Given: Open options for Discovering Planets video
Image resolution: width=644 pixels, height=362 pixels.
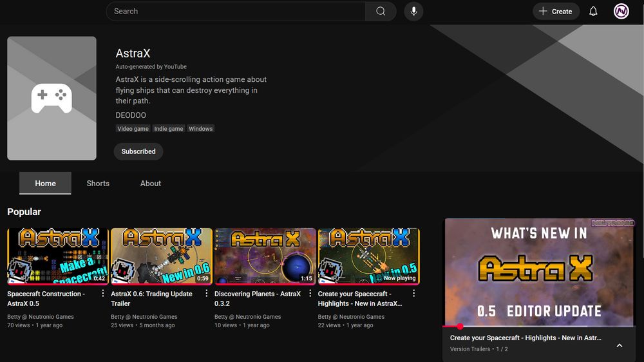Looking at the screenshot, I should point(310,293).
